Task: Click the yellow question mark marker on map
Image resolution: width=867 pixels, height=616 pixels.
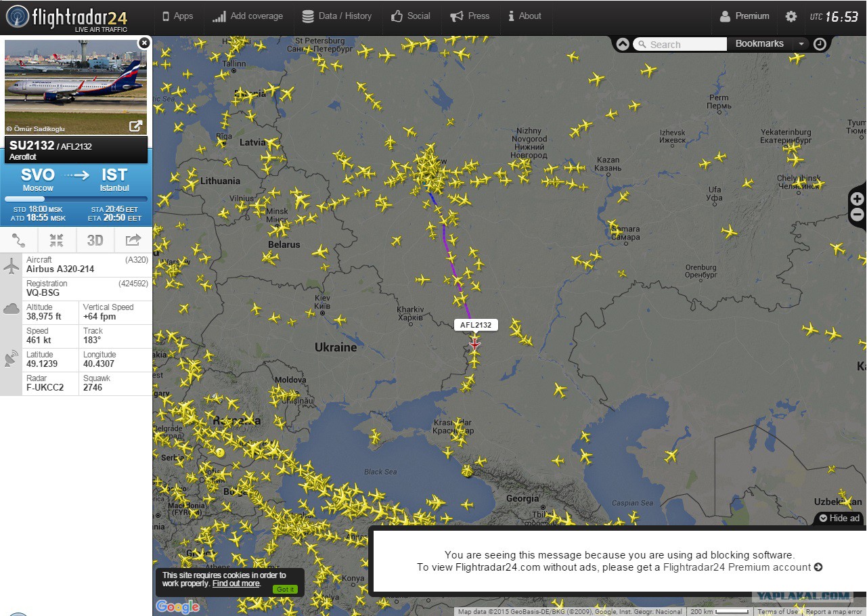Action: (x=220, y=452)
